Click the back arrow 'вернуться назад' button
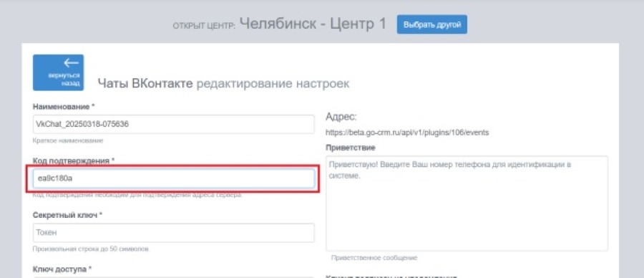This screenshot has width=644, height=278. click(59, 72)
